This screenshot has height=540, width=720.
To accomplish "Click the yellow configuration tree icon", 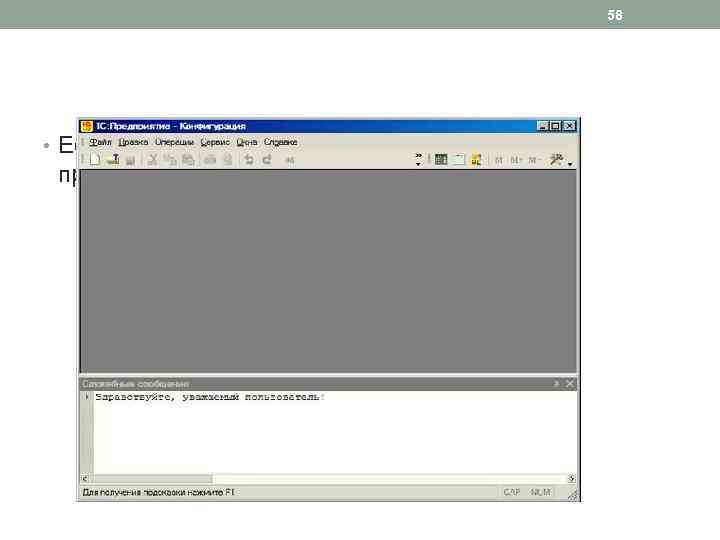I will (x=476, y=159).
